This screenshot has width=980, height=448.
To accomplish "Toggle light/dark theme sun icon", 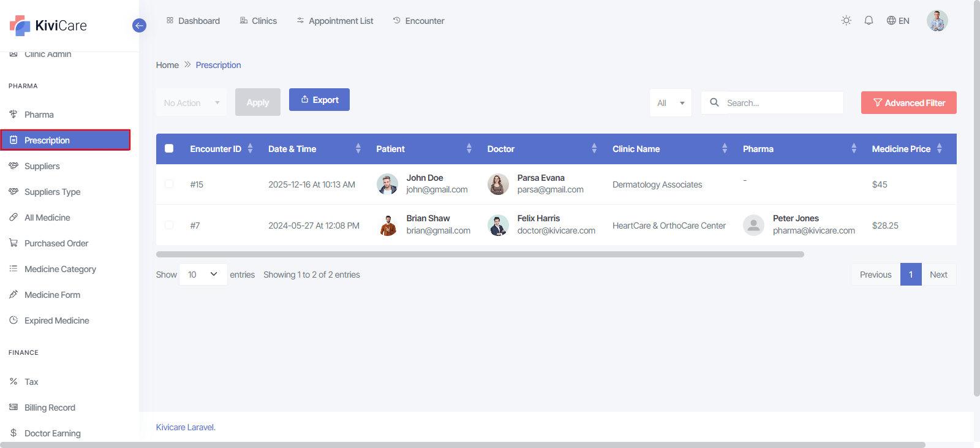I will pyautogui.click(x=846, y=21).
